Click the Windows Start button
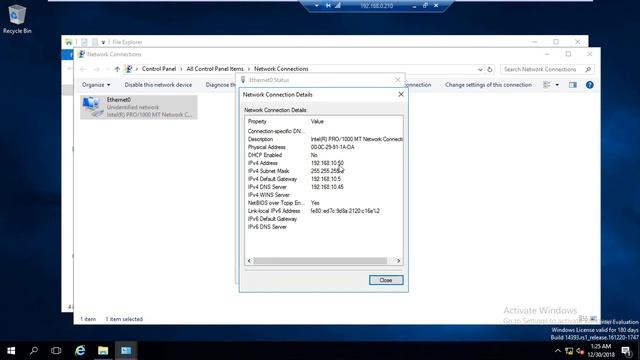Viewport: 640px width, 360px height. [11, 351]
